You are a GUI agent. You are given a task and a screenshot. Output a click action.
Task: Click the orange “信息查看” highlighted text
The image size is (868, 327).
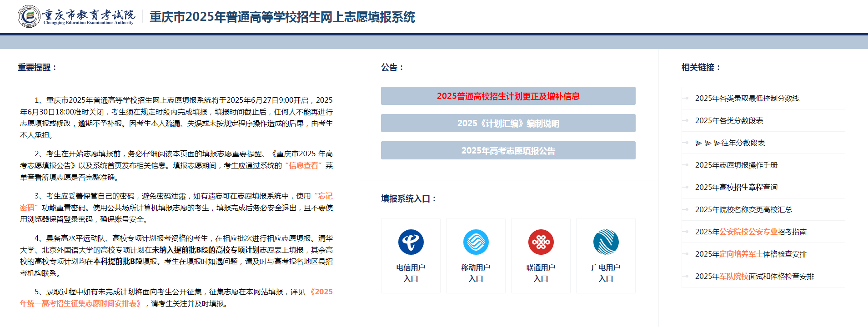[x=304, y=165]
